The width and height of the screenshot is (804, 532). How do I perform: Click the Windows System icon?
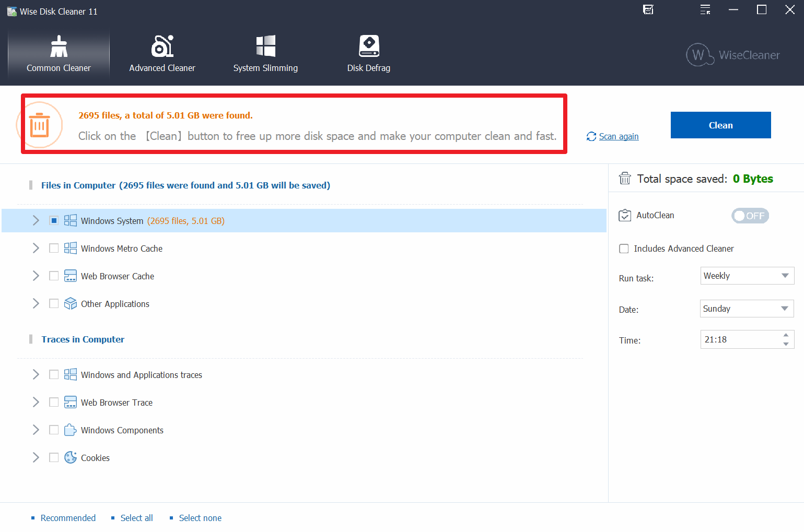tap(71, 220)
